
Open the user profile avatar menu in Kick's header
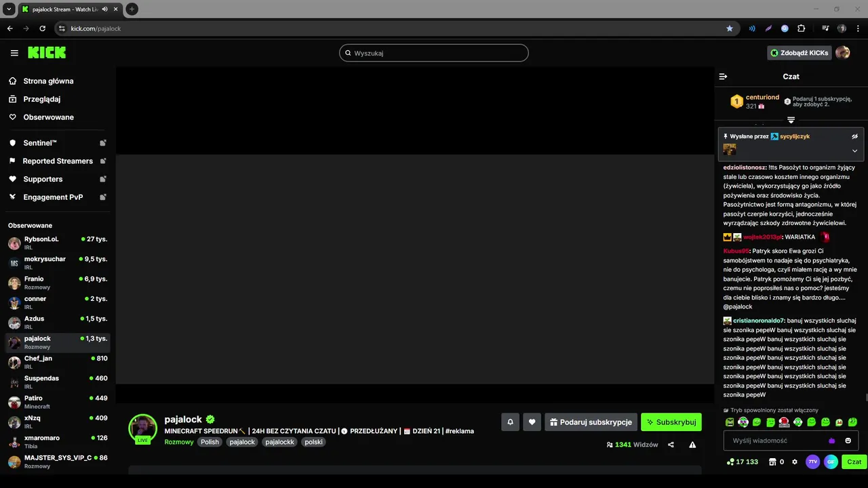[843, 53]
